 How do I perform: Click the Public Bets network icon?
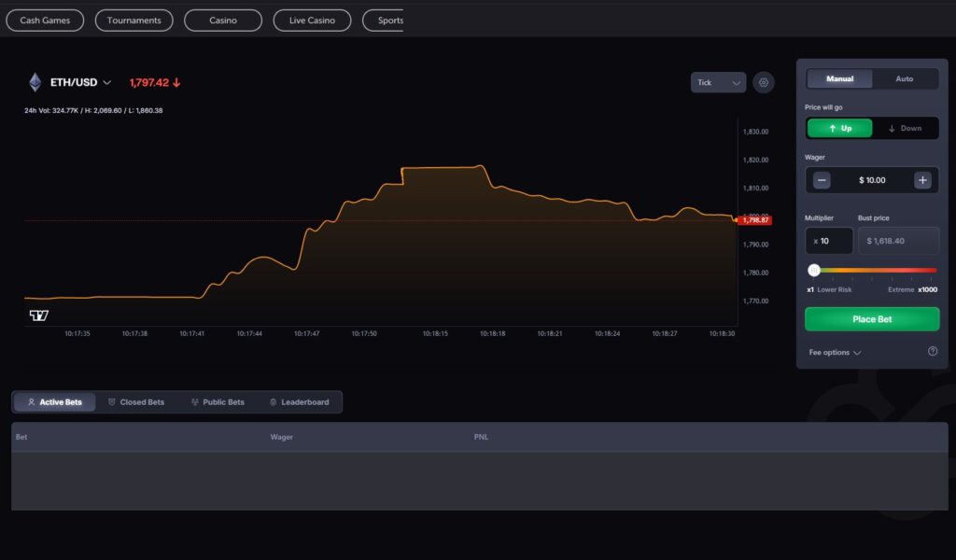[x=194, y=401]
